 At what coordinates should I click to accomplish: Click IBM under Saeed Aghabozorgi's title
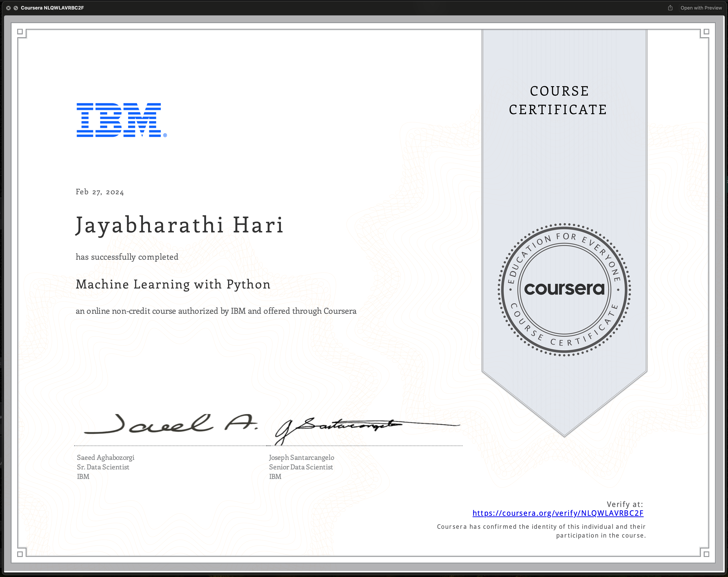pyautogui.click(x=83, y=476)
